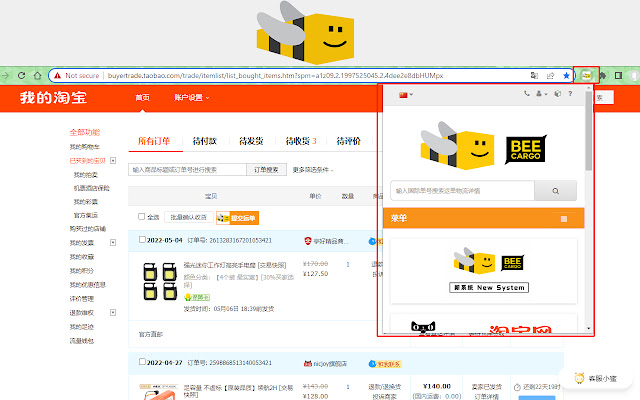Open the flashlight product thumbnail
This screenshot has height=400, width=640.
pos(160,281)
